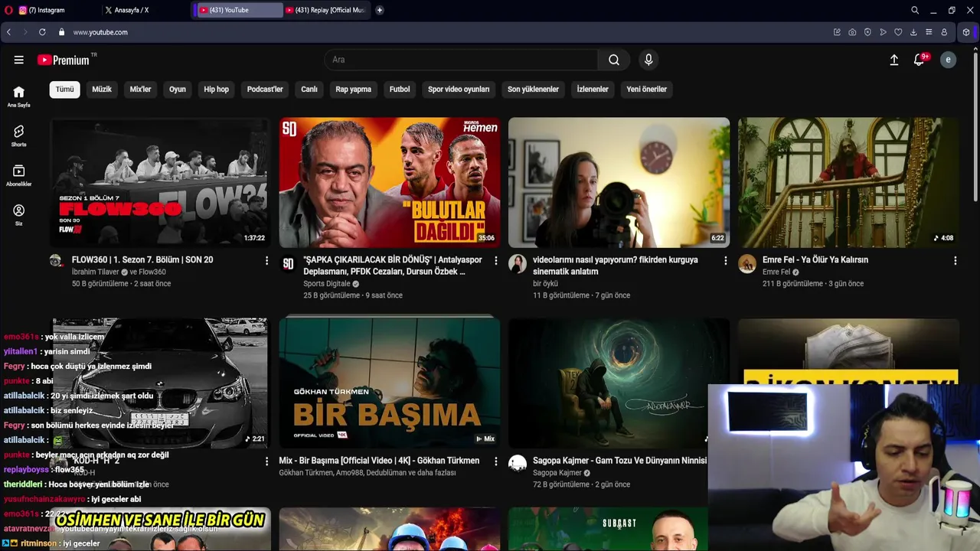Open FLOW360 1. Sezon 7. Bölüm title

(x=142, y=260)
